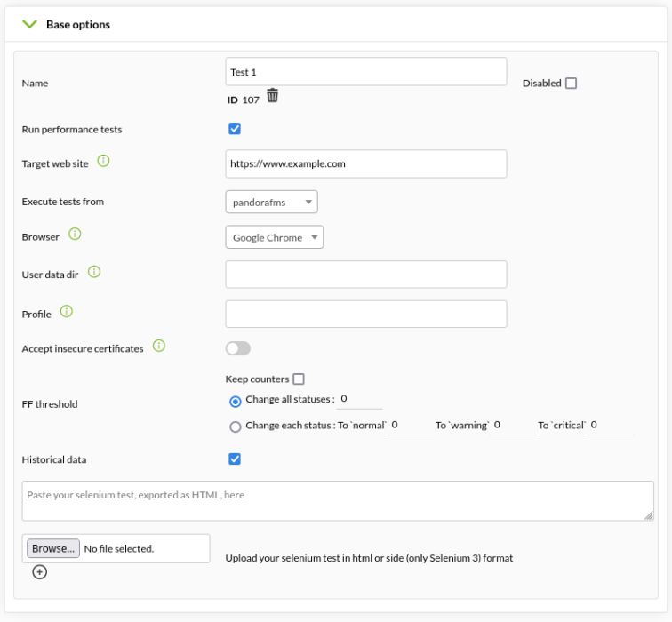Open info tip for Profile
672x622 pixels.
[67, 311]
